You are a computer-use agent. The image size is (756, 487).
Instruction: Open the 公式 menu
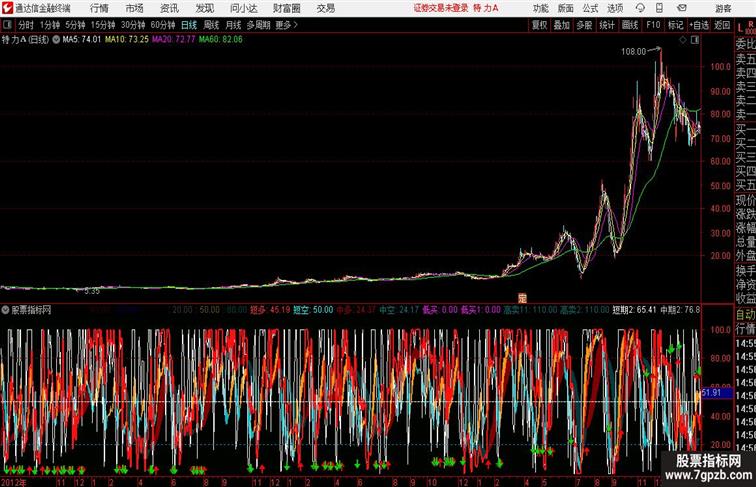590,8
